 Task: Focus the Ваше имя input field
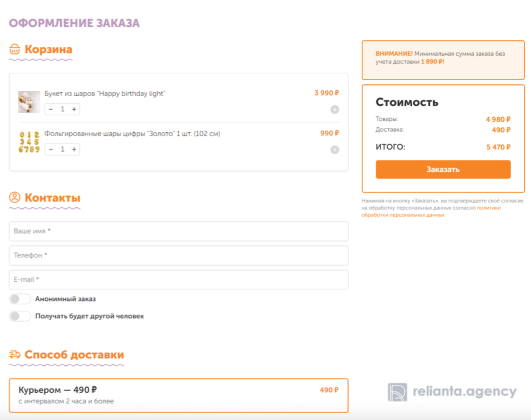(x=178, y=231)
